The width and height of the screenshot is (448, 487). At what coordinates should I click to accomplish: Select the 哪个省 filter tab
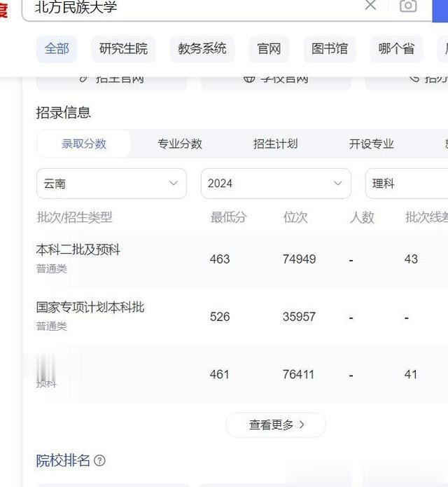click(x=396, y=49)
